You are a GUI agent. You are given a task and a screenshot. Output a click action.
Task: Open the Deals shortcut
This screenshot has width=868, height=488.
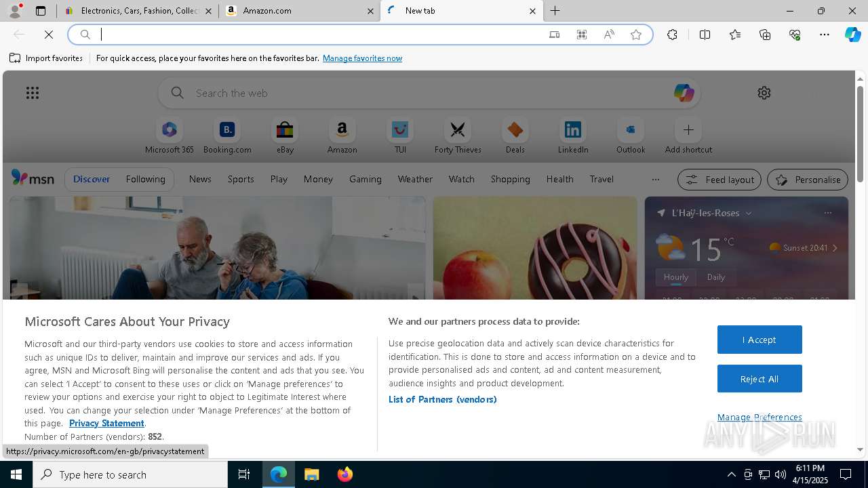(515, 136)
